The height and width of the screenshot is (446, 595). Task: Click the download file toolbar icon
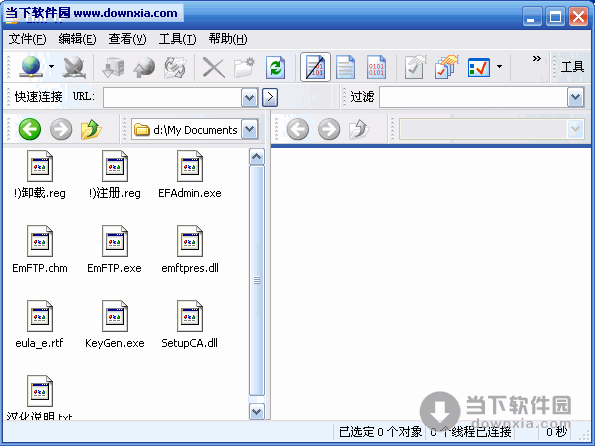tap(113, 68)
